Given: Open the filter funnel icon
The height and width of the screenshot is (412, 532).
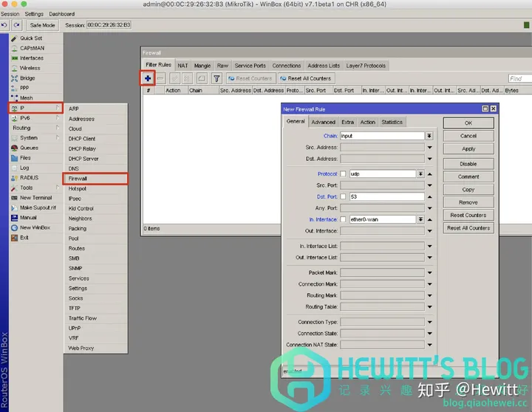Looking at the screenshot, I should (216, 79).
